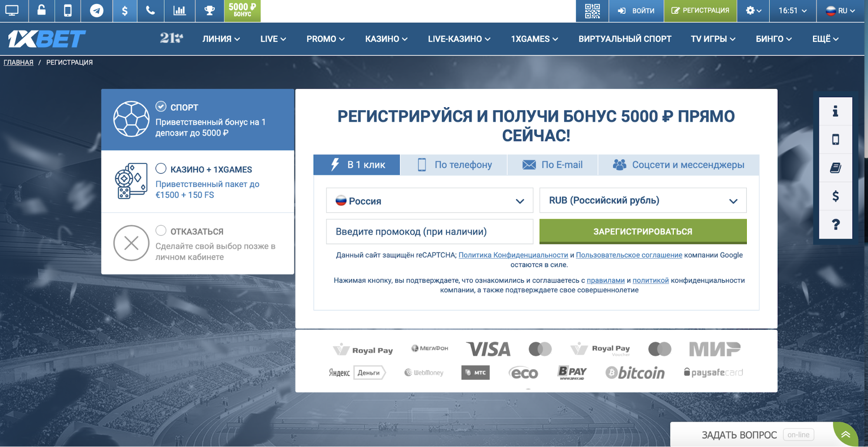868x447 pixels.
Task: Click the dollar icon in right sidebar
Action: [x=835, y=196]
